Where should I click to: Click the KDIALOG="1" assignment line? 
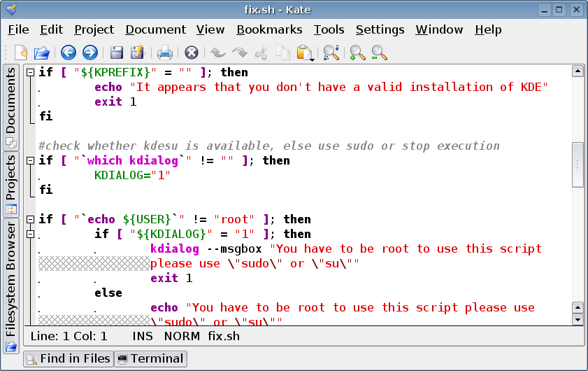pyautogui.click(x=132, y=175)
